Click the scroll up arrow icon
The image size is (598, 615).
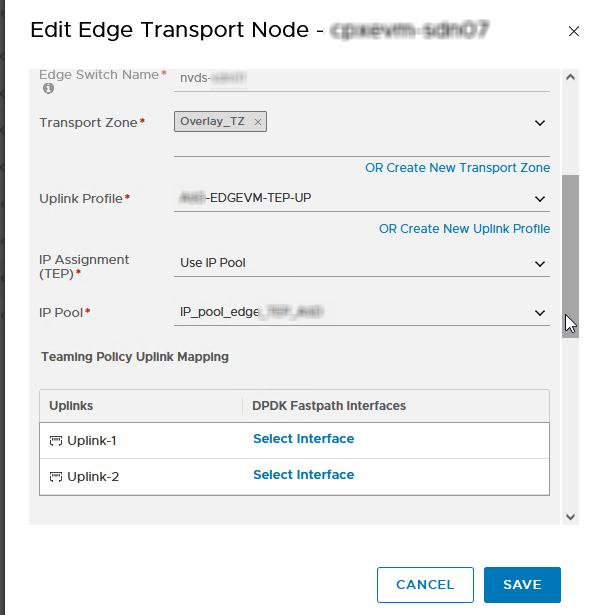pos(571,77)
